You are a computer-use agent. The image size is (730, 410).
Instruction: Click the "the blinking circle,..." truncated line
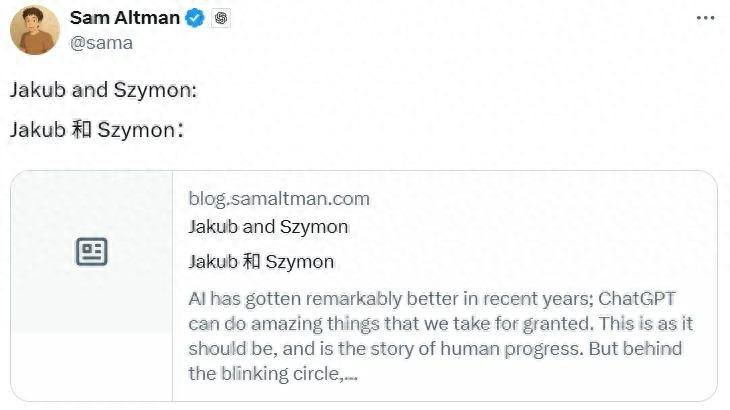click(273, 374)
